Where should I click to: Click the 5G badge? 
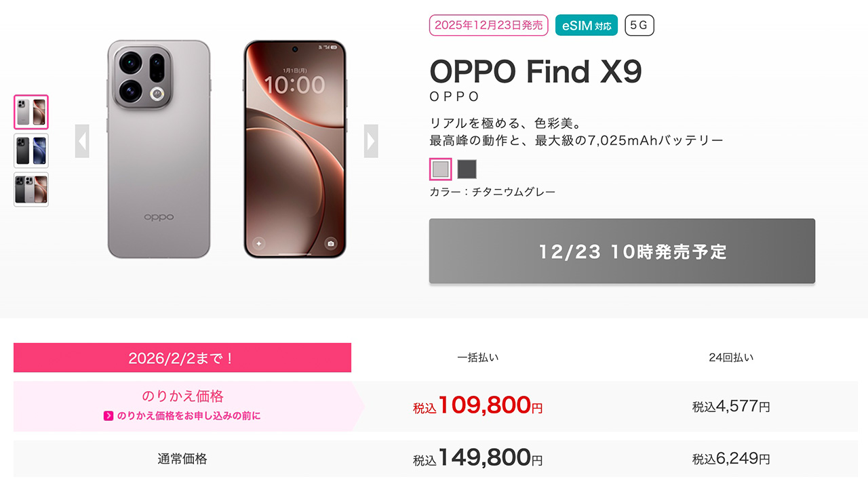point(639,26)
